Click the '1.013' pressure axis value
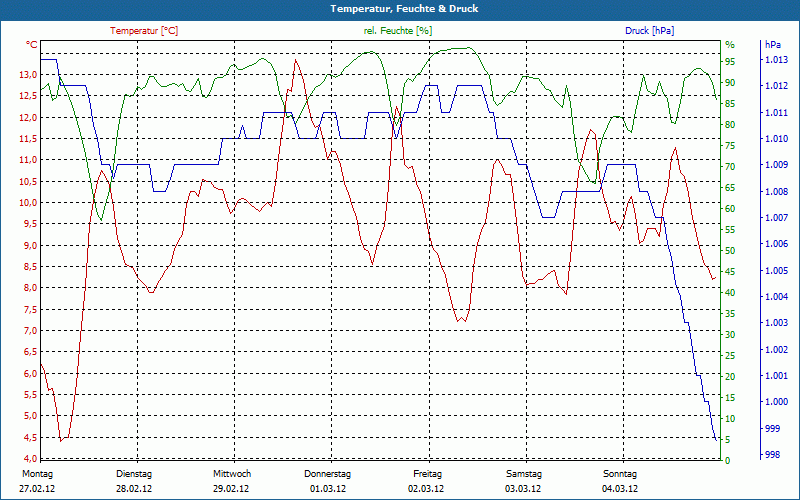Image resolution: width=800 pixels, height=500 pixels. tap(776, 60)
